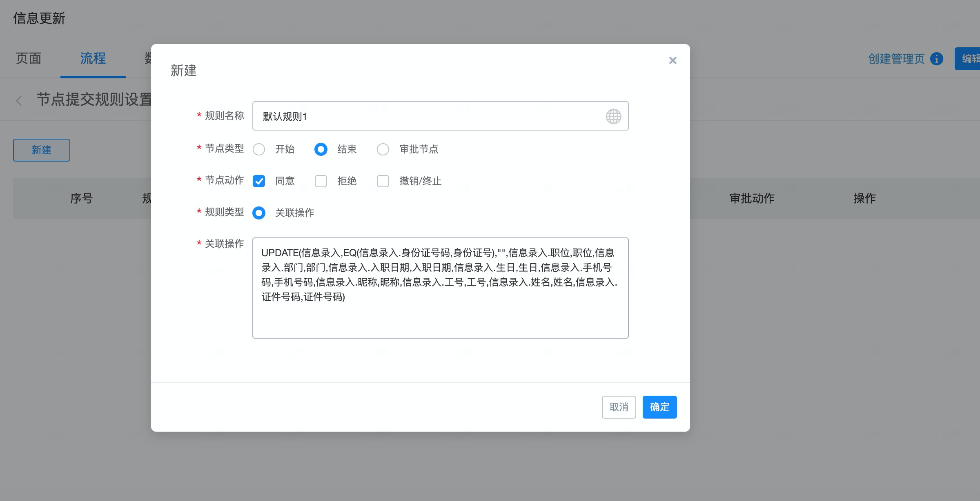The image size is (980, 501).
Task: Open the 流程 tab
Action: tap(93, 59)
